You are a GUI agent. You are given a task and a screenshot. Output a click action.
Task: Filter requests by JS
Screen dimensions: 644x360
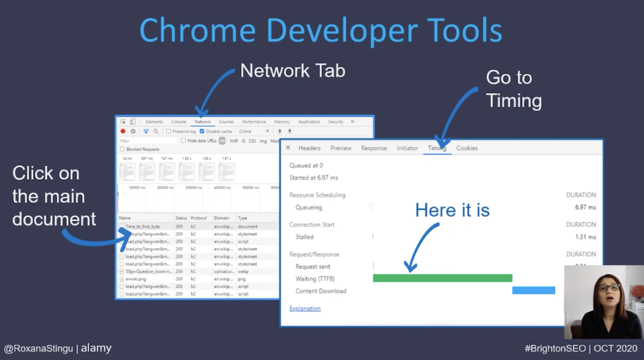243,141
